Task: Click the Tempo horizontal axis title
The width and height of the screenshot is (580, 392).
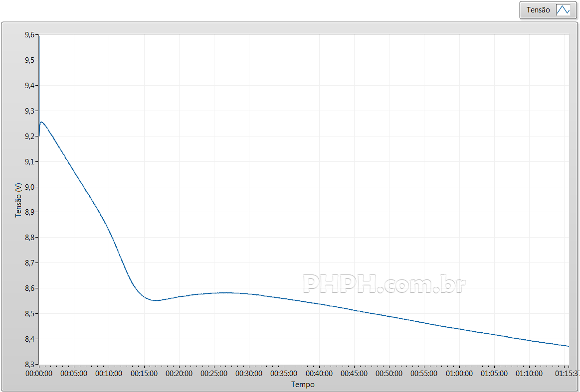Action: point(303,385)
